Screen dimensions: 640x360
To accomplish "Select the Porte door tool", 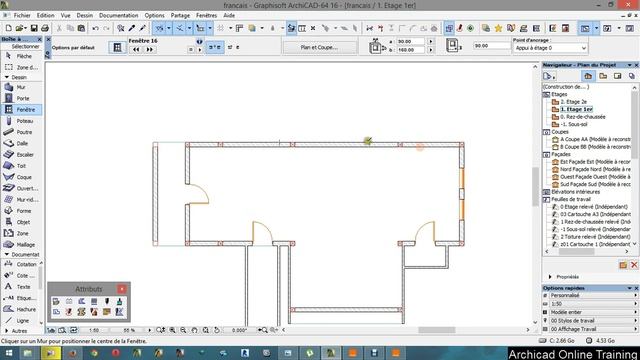I will coord(21,98).
